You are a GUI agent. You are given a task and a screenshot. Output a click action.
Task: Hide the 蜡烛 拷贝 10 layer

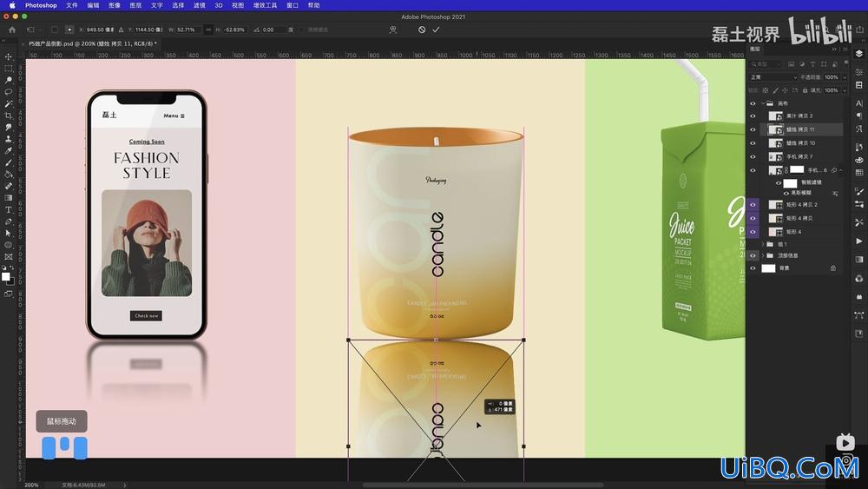click(753, 143)
